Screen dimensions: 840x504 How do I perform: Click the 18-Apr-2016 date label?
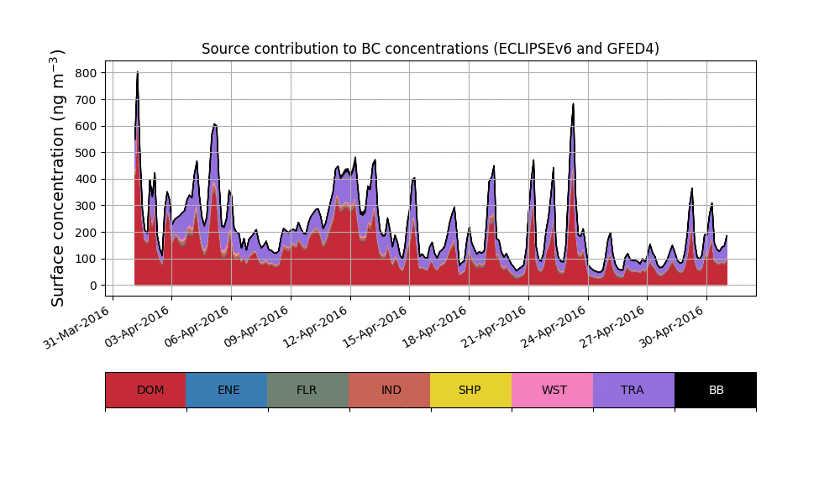[x=434, y=327]
